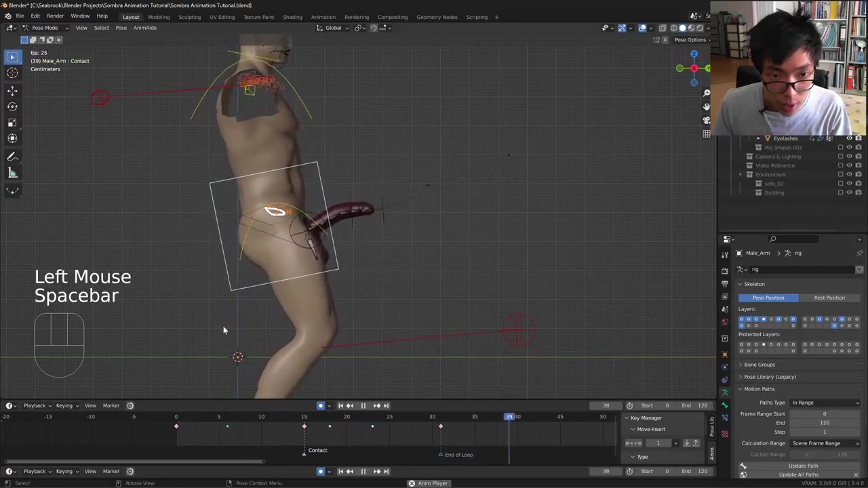Viewport: 868px width, 488px height.
Task: Hide the Building collection with eye icon
Action: 849,192
